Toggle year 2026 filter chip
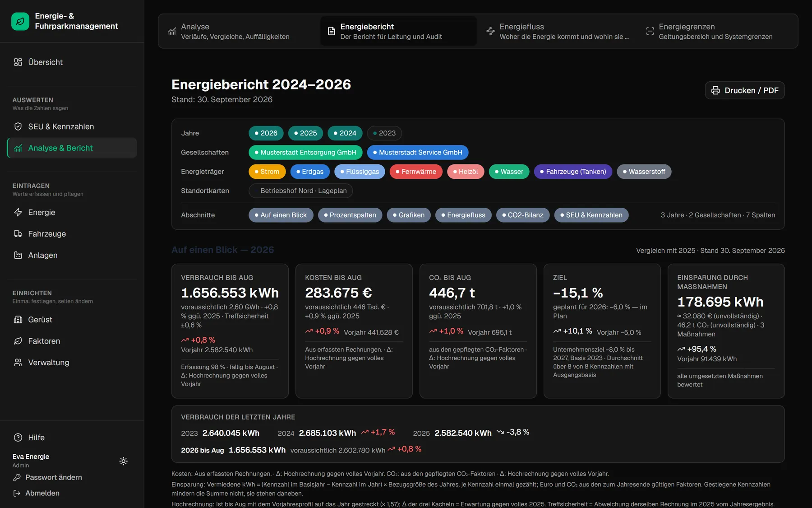Screen dimensions: 812x508 click(x=266, y=133)
